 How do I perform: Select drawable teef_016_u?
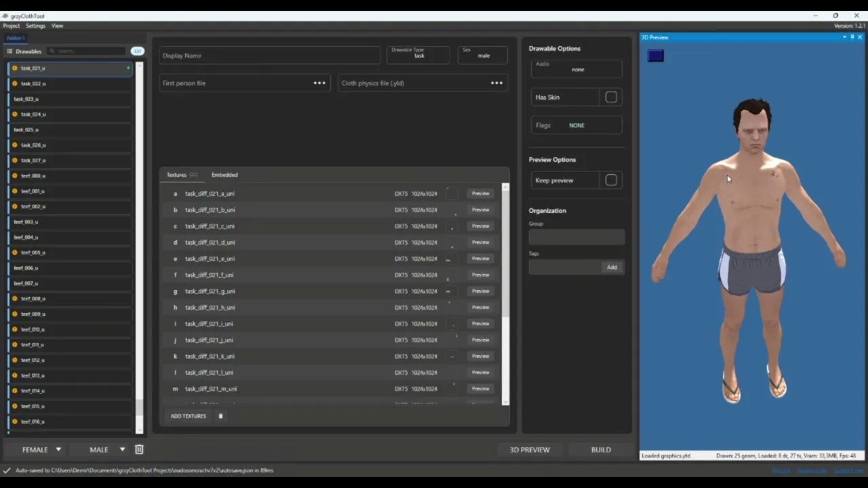(x=71, y=422)
